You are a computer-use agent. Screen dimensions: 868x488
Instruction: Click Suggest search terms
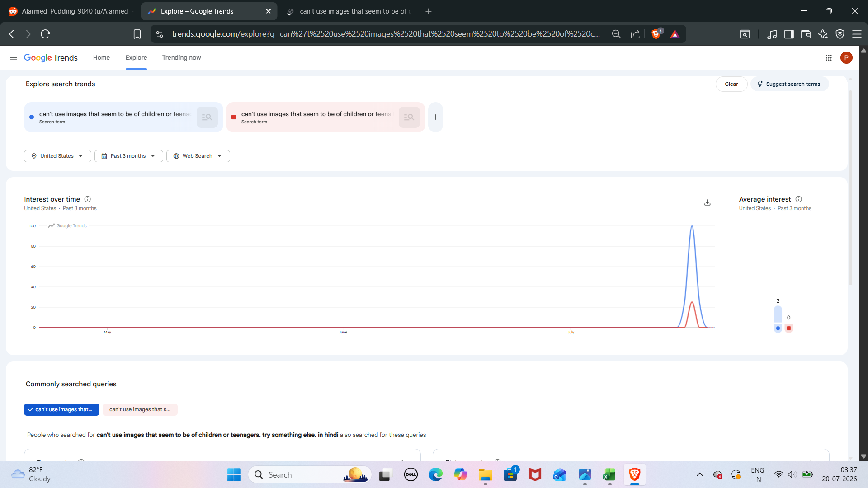tap(789, 84)
